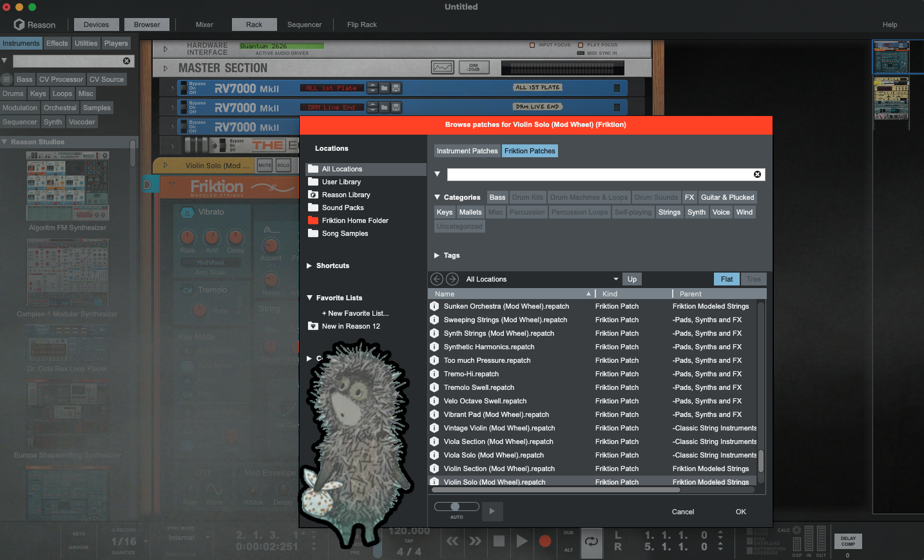Add a New Favorite List
The width and height of the screenshot is (924, 560).
(x=355, y=313)
